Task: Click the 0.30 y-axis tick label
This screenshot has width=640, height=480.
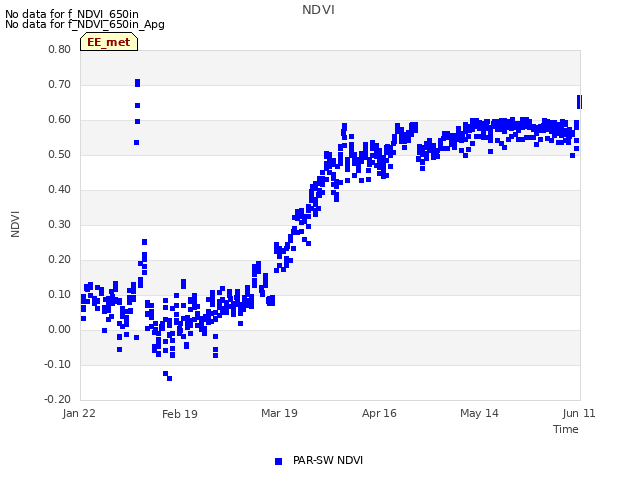Action: click(x=60, y=224)
